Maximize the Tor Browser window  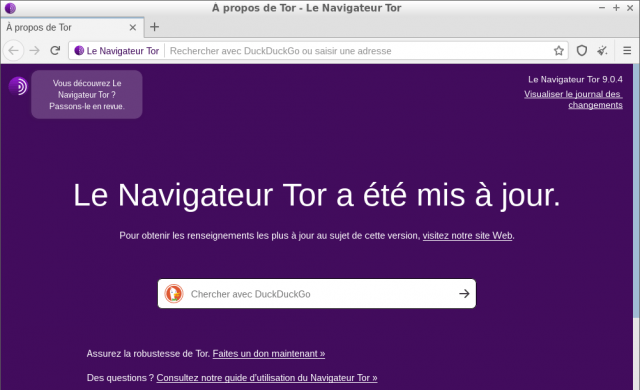point(616,8)
